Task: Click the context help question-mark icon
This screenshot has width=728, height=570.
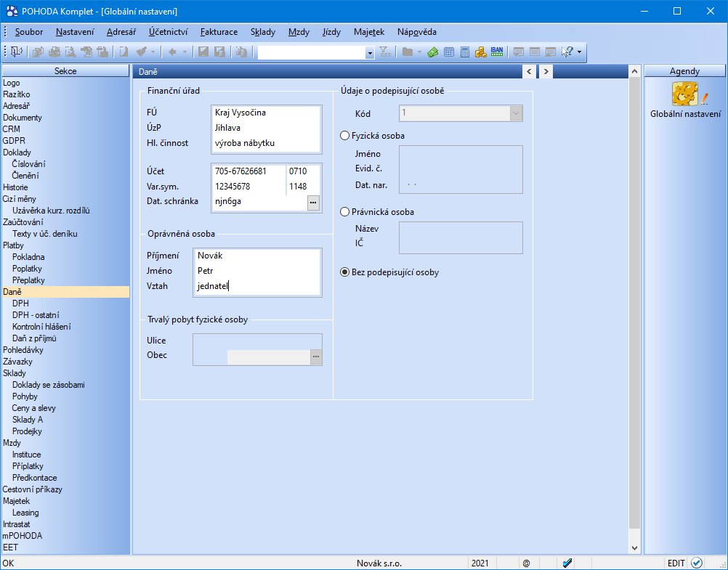Action: coord(567,52)
